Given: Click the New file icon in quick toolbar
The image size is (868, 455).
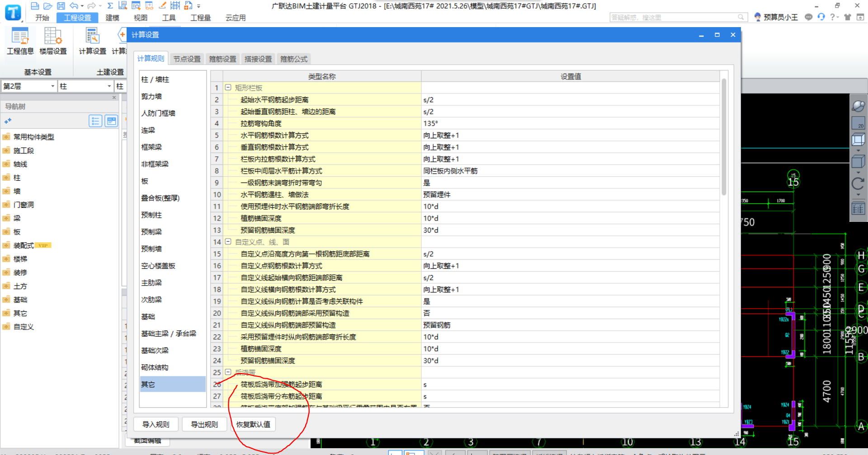Looking at the screenshot, I should (x=35, y=6).
